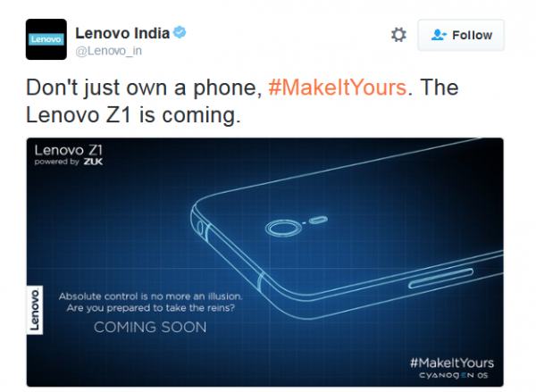Image resolution: width=536 pixels, height=392 pixels.
Task: Click the Lenovo Z1 title in image
Action: click(69, 150)
